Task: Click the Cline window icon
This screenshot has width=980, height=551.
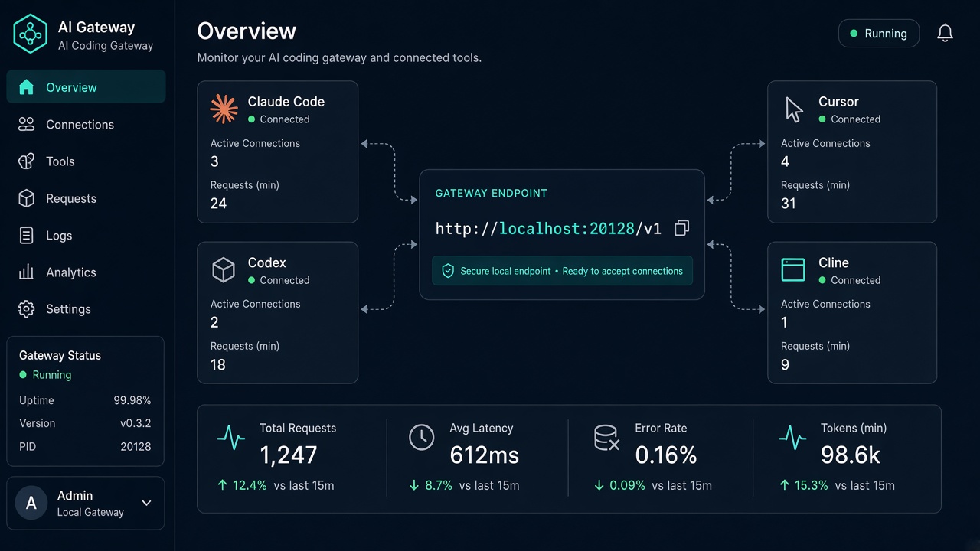Action: pyautogui.click(x=793, y=270)
